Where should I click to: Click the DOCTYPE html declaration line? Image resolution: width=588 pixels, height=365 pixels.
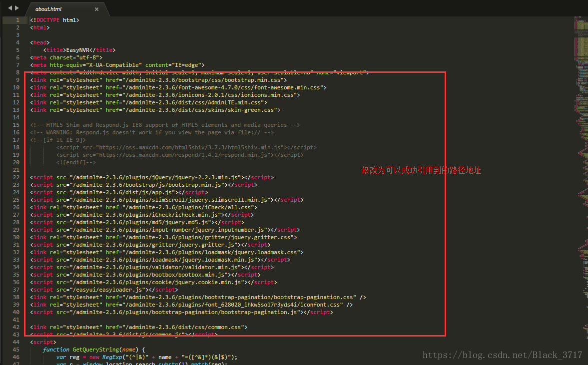point(55,20)
